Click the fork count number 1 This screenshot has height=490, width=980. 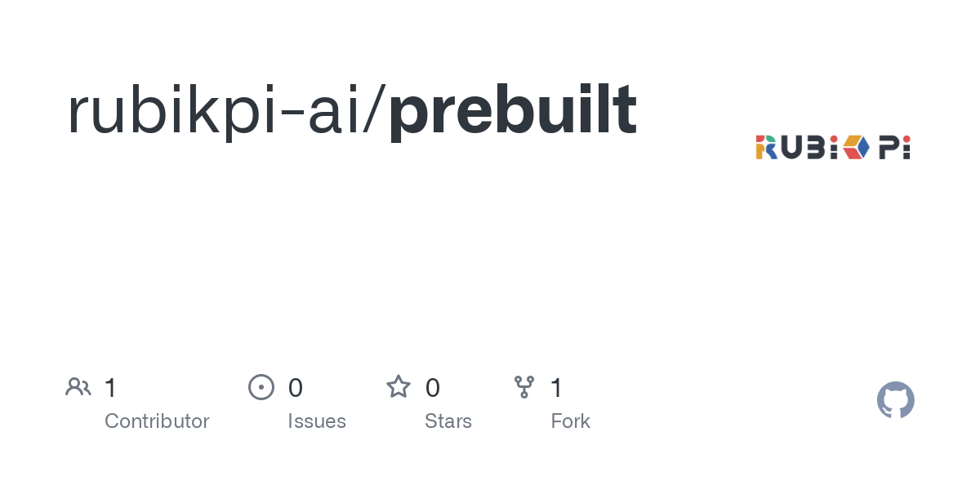coord(556,388)
